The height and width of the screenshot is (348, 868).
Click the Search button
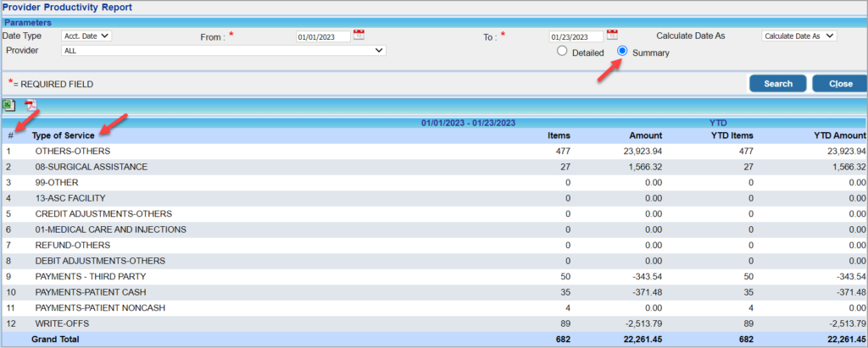click(778, 84)
